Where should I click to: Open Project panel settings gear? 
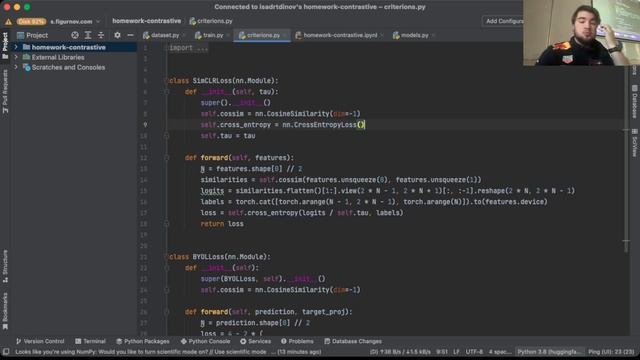(x=117, y=36)
